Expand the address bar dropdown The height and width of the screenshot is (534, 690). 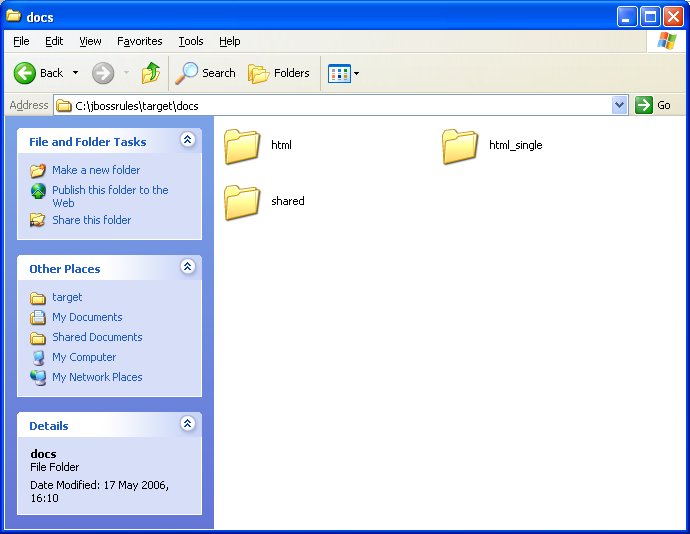[620, 105]
